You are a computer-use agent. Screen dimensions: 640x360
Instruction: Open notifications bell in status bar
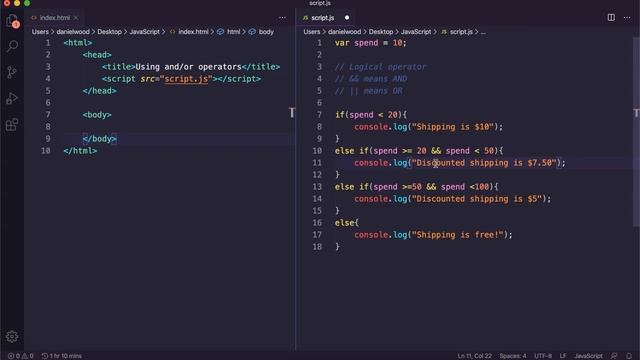click(629, 356)
